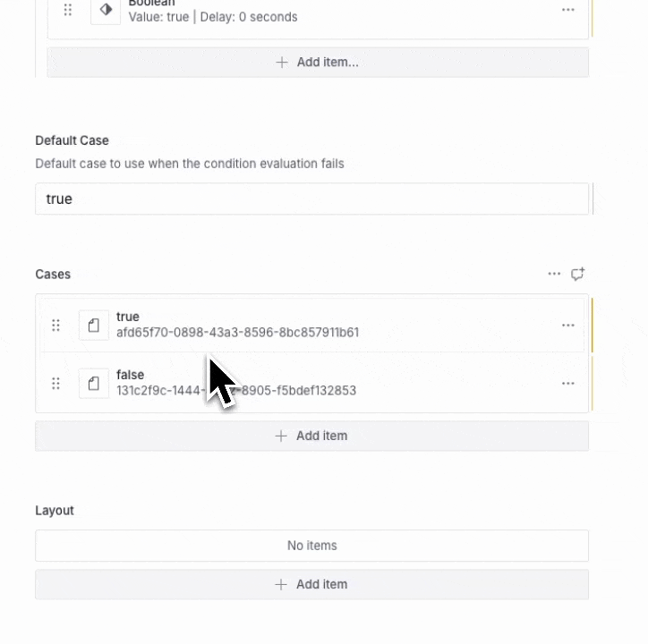Add a comment to the Cases field

click(x=578, y=274)
